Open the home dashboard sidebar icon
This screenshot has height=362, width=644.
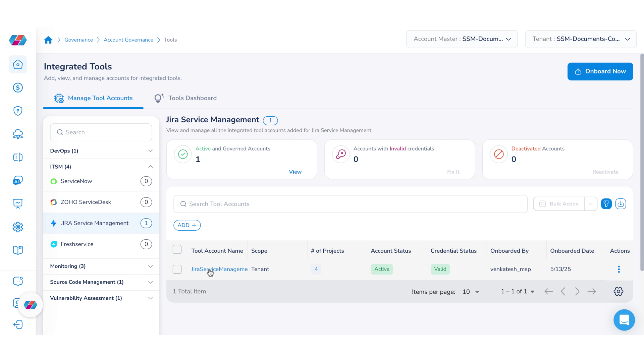click(x=18, y=64)
